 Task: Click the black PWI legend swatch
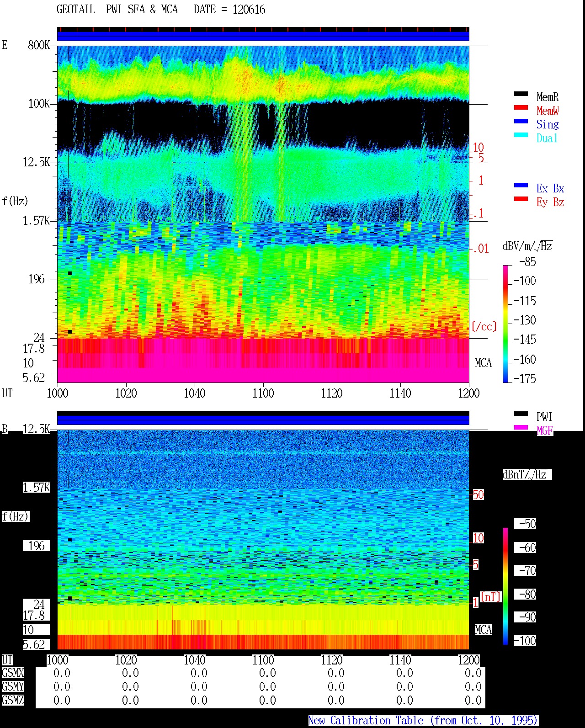coord(521,414)
